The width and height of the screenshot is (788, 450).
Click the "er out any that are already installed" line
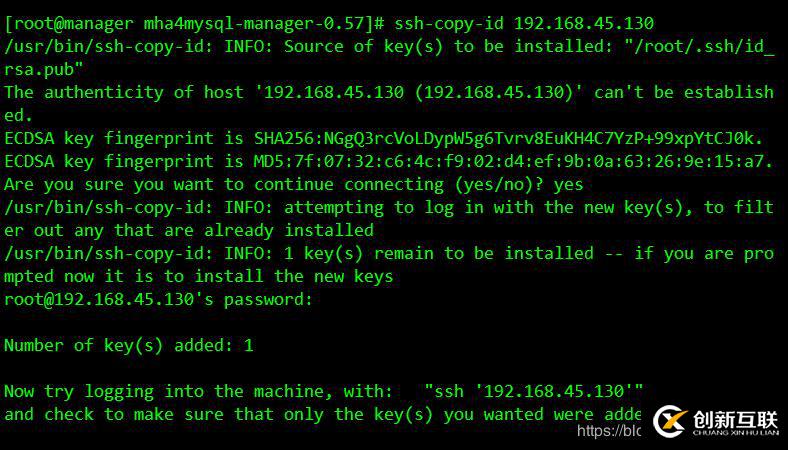tap(189, 230)
